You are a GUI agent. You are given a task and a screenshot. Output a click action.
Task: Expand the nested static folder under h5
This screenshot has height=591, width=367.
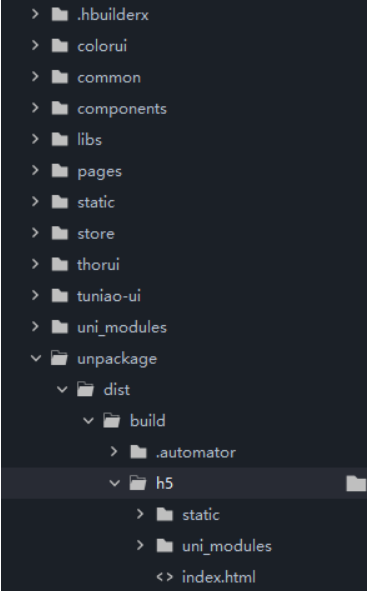[x=140, y=514]
